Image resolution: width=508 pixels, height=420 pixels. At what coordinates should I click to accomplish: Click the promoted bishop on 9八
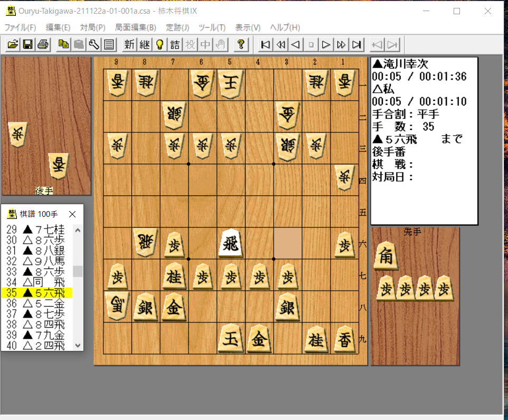coord(117,306)
